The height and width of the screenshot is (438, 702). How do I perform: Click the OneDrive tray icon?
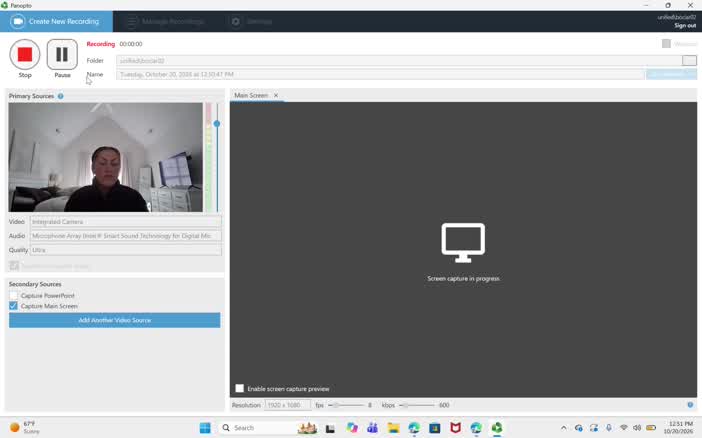coord(578,428)
